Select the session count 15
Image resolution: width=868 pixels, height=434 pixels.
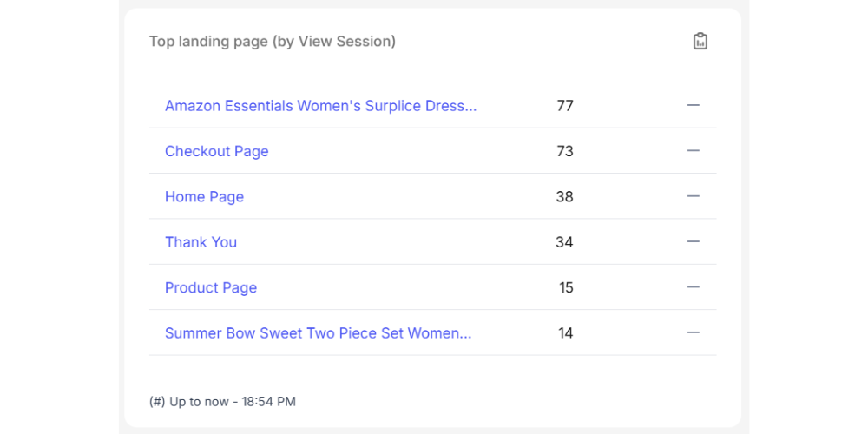566,287
